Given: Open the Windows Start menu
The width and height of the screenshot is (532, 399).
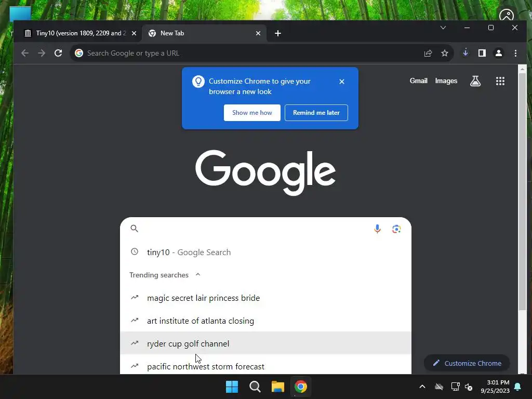Looking at the screenshot, I should point(232,387).
